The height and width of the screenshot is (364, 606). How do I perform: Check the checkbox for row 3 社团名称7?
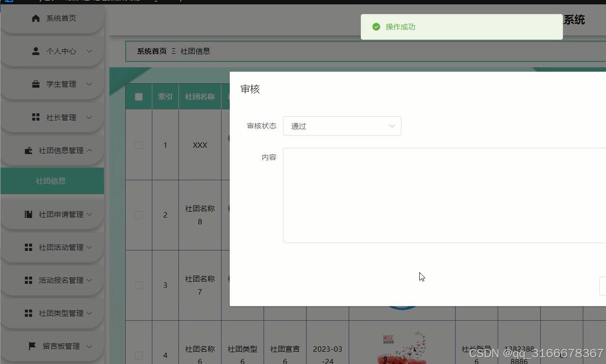click(x=139, y=285)
